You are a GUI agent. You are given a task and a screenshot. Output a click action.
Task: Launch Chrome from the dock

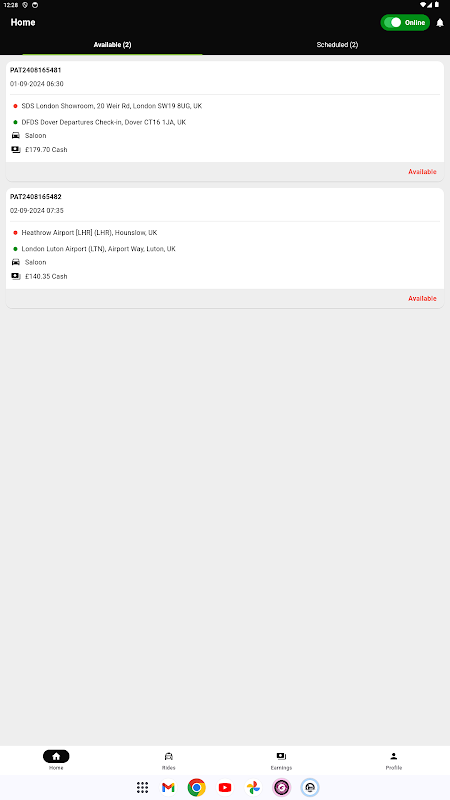196,787
